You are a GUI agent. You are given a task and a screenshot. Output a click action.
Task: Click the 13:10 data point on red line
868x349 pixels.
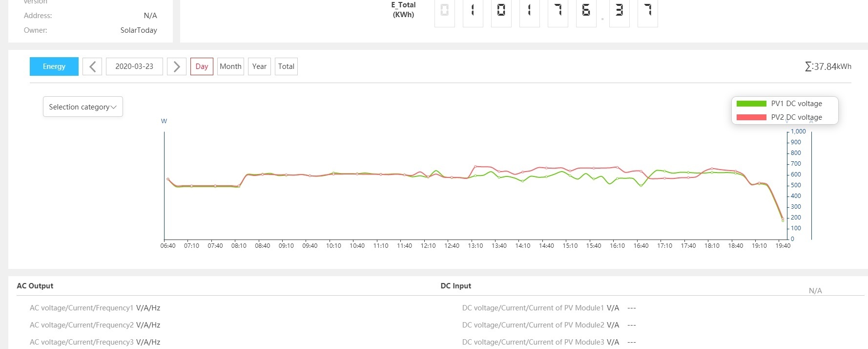tap(475, 167)
